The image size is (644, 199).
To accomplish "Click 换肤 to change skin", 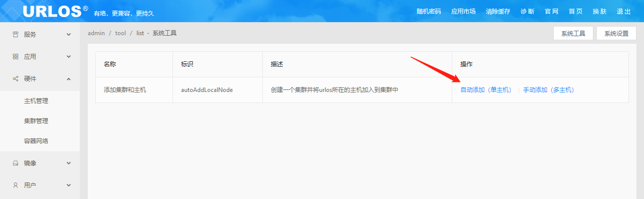I will pyautogui.click(x=599, y=12).
